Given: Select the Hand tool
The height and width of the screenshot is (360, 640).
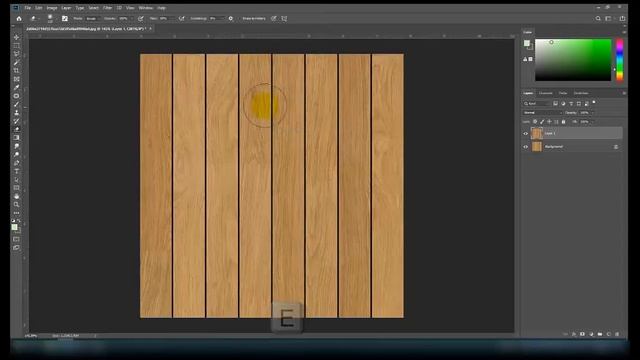Looking at the screenshot, I should pyautogui.click(x=16, y=196).
